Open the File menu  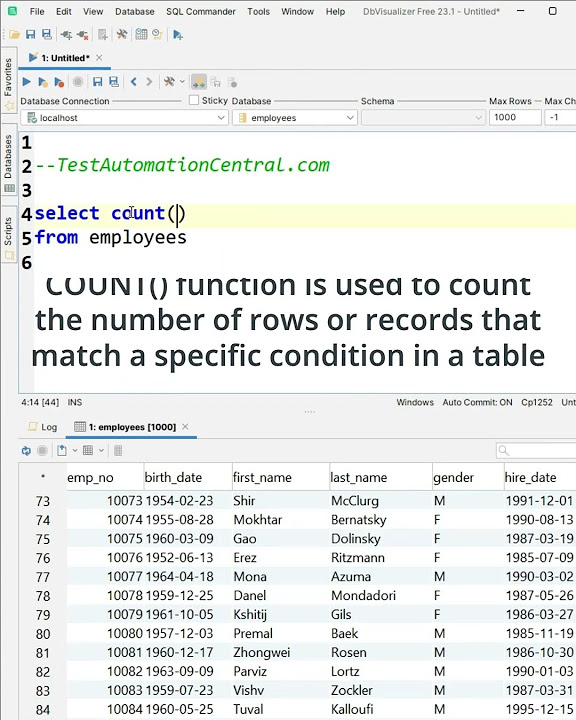pyautogui.click(x=37, y=11)
